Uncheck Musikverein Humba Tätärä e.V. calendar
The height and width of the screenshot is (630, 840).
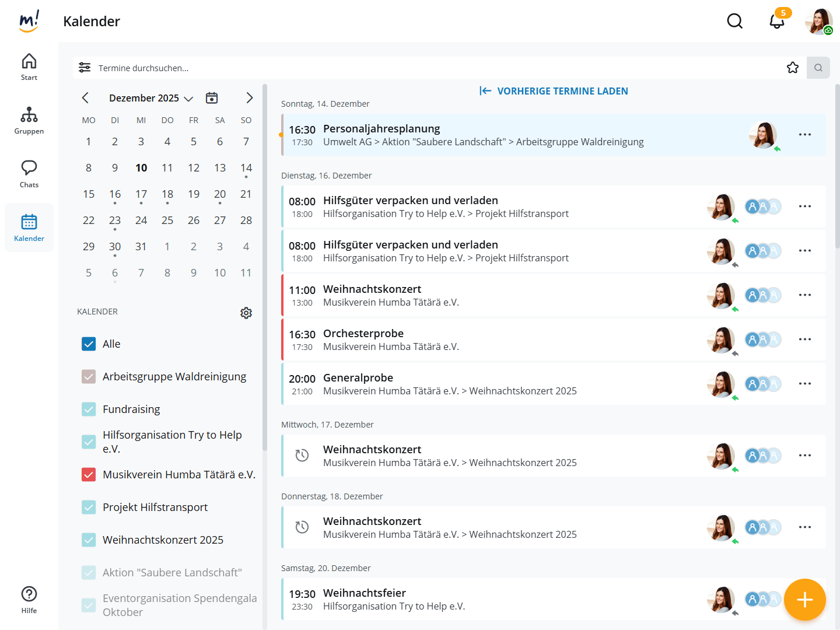[89, 475]
